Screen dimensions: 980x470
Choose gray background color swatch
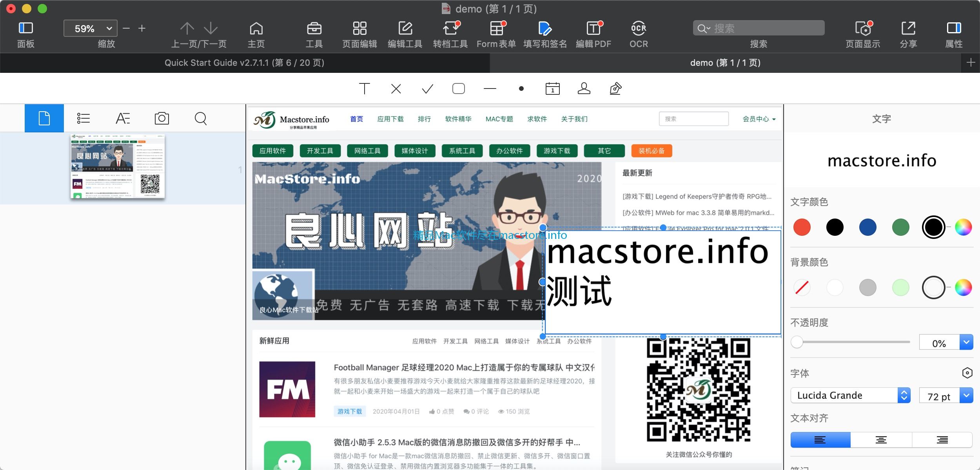(867, 287)
